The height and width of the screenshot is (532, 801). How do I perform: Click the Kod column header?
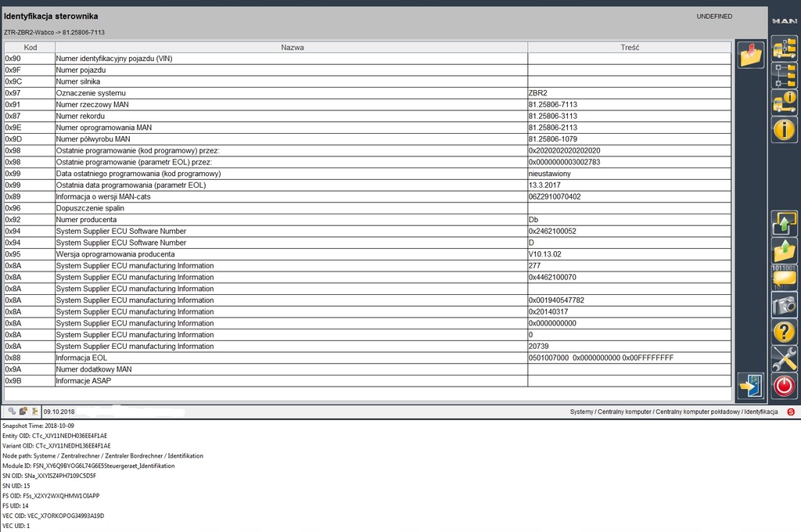point(30,47)
